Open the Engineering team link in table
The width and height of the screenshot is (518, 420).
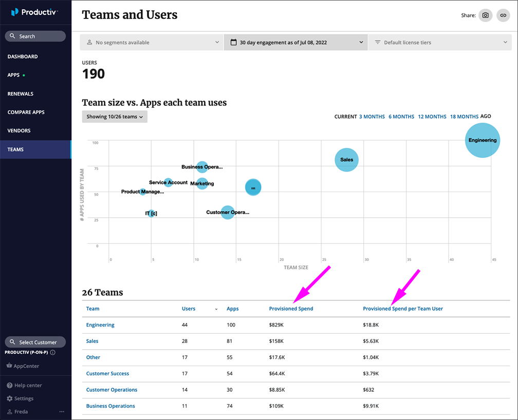point(100,325)
